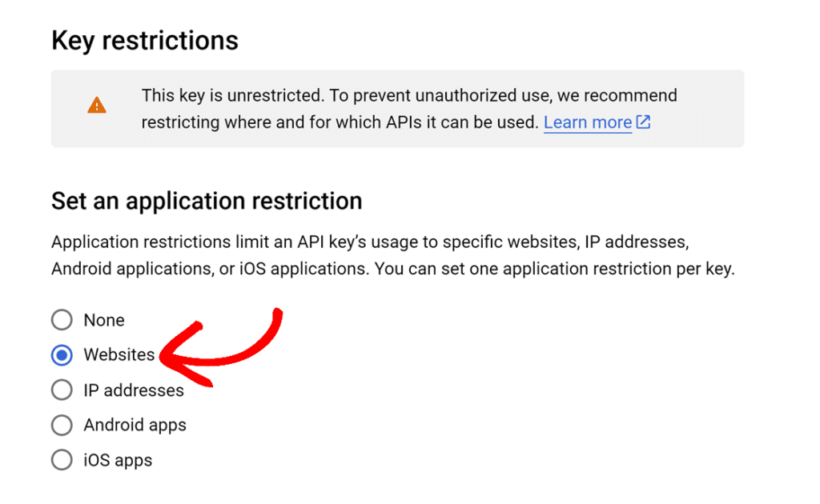Click the Websites option label text
This screenshot has height=504, width=820.
[x=119, y=354]
